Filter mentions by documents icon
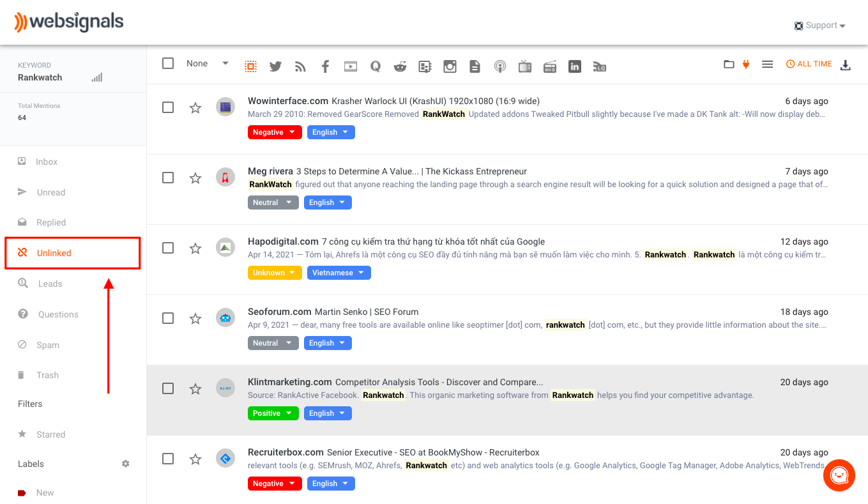Image resolution: width=868 pixels, height=504 pixels. [475, 66]
